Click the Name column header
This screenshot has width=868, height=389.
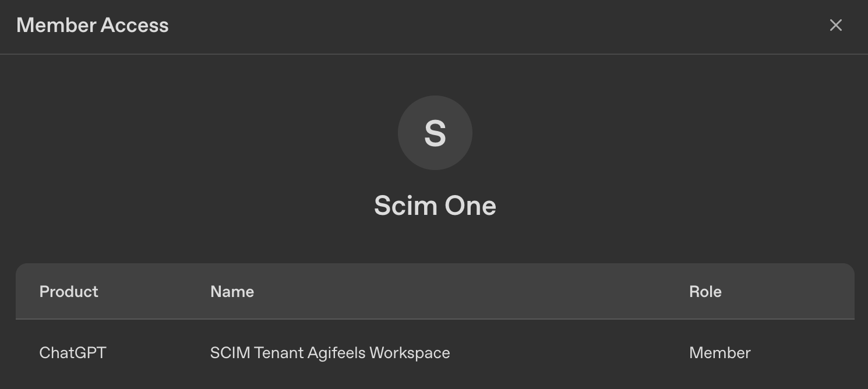tap(232, 291)
